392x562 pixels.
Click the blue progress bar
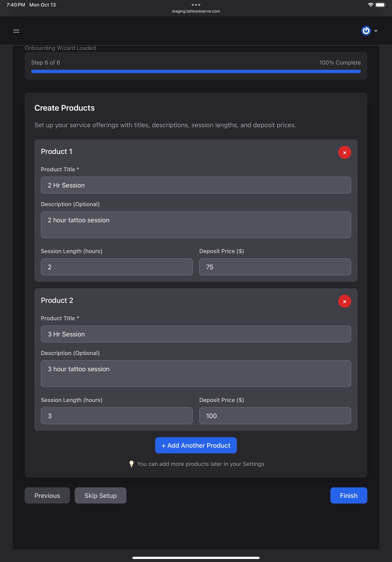pyautogui.click(x=196, y=71)
